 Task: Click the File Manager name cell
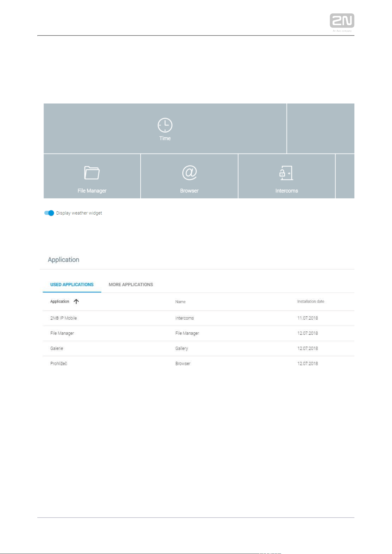coord(187,333)
